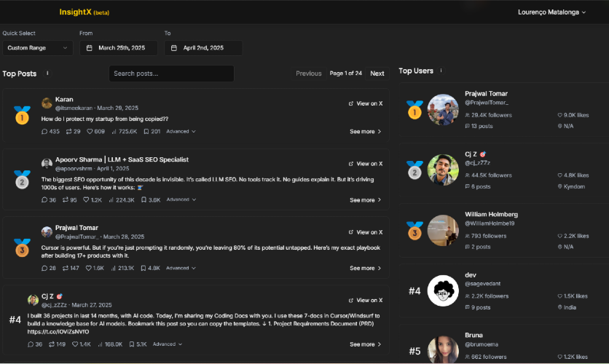Viewport: 609px width, 364px height.
Task: Click the https://t.co/IOViZsNVfO link in Cj Z's post
Action: coord(58,332)
